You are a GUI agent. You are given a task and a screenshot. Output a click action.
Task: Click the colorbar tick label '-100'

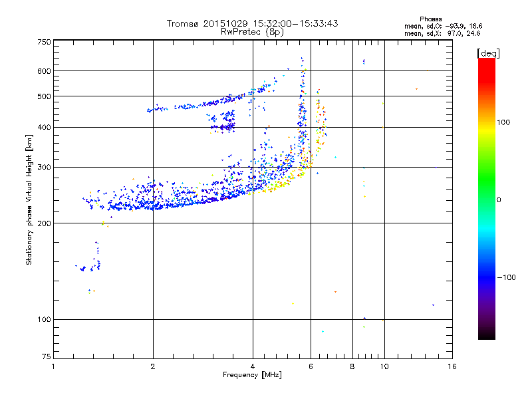coord(506,277)
